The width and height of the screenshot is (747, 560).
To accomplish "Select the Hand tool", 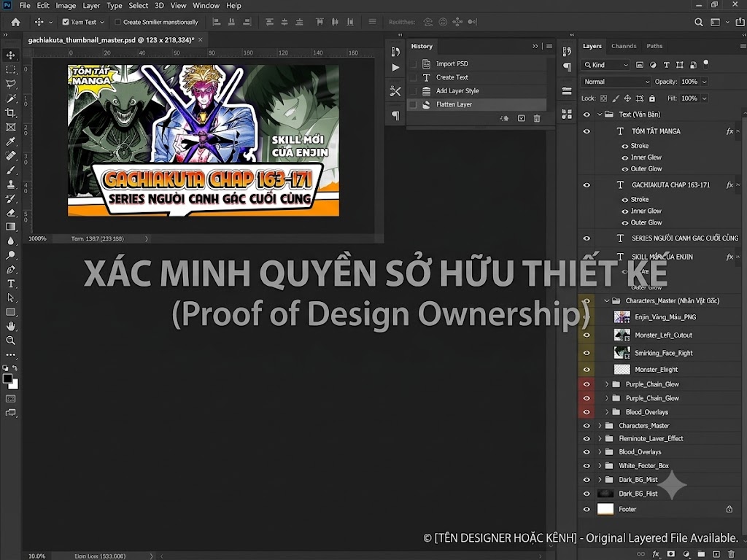I will pyautogui.click(x=10, y=326).
